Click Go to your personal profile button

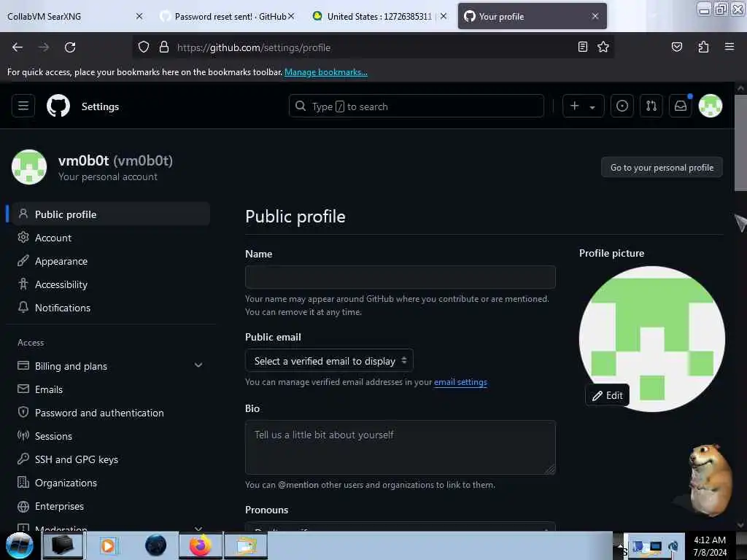662,167
